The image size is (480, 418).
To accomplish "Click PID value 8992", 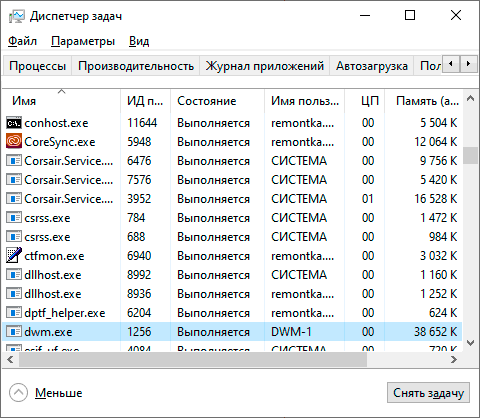I will pos(139,275).
